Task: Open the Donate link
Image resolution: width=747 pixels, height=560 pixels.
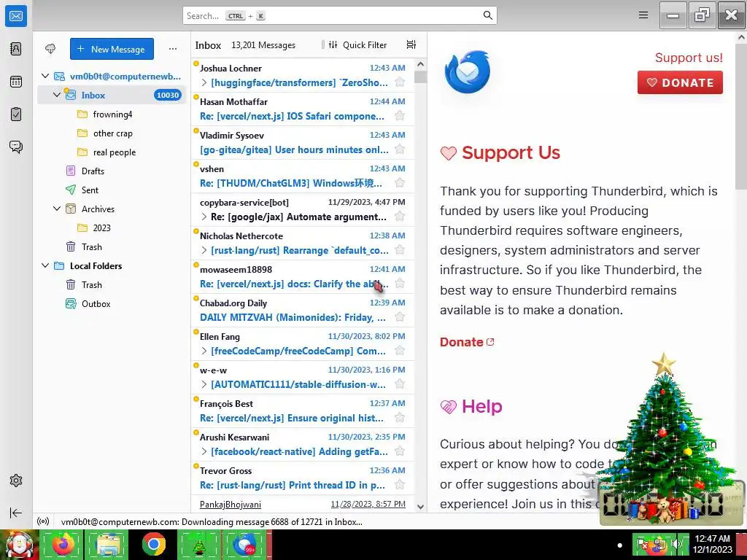Action: pyautogui.click(x=467, y=342)
